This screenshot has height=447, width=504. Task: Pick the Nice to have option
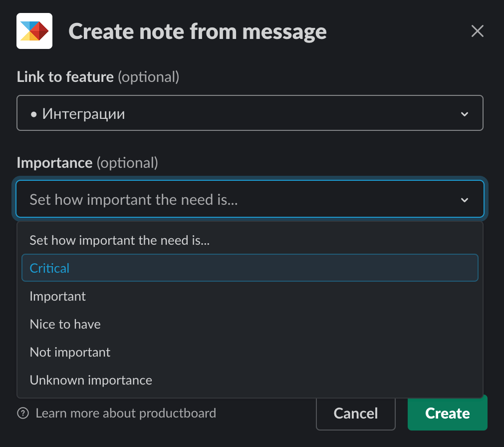(x=65, y=324)
